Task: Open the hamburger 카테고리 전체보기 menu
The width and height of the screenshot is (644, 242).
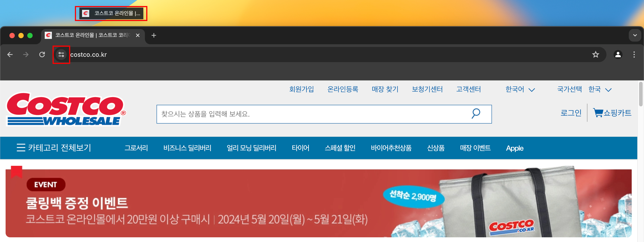Action: pos(54,148)
